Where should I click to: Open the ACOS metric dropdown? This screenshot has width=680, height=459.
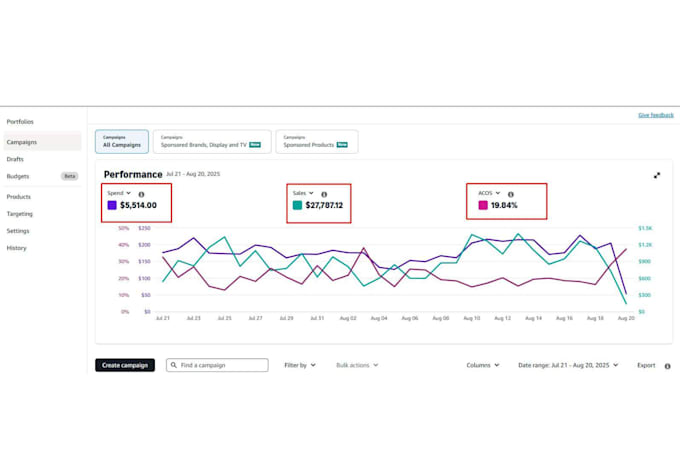(x=489, y=193)
